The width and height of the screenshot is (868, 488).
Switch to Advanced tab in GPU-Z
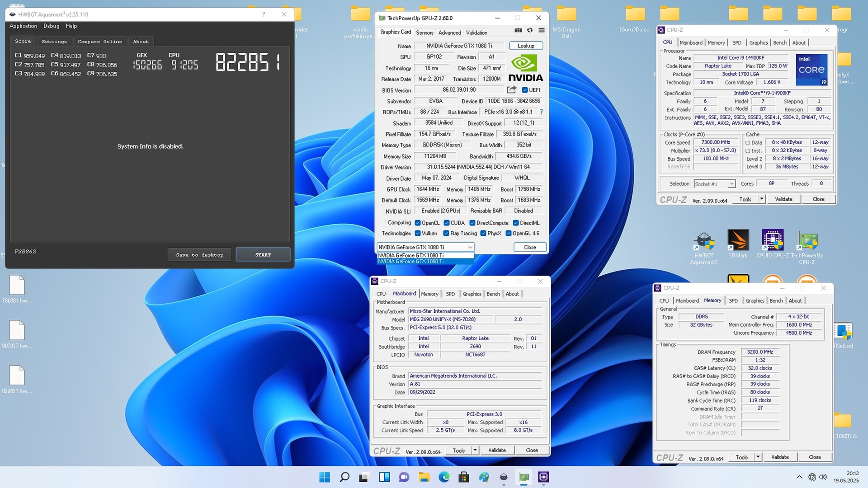(x=450, y=33)
